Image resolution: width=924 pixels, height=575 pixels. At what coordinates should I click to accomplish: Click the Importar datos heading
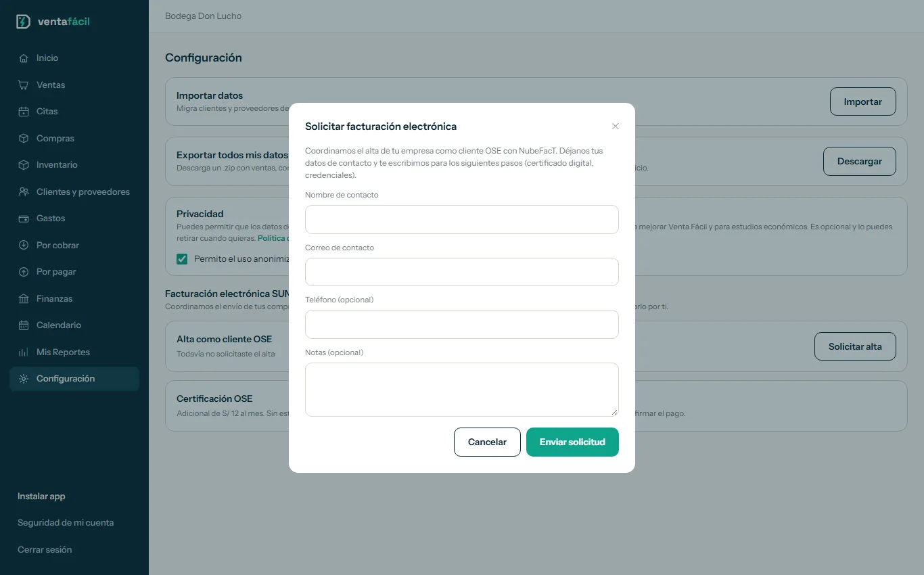[x=210, y=95]
